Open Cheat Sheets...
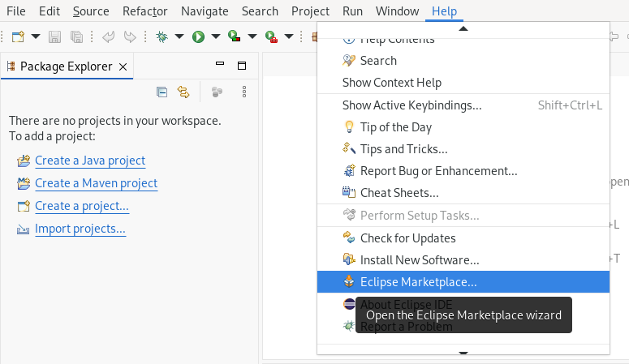This screenshot has width=629, height=364. 463,193
